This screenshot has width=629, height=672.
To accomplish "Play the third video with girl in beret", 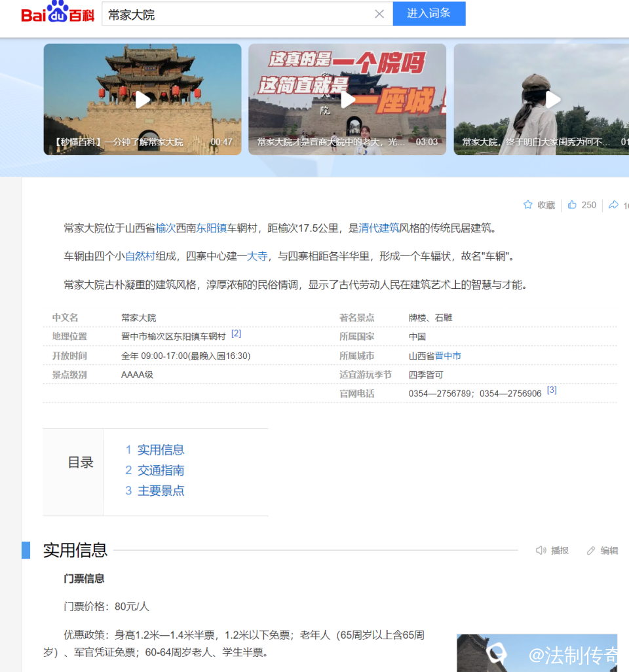I will click(x=553, y=100).
